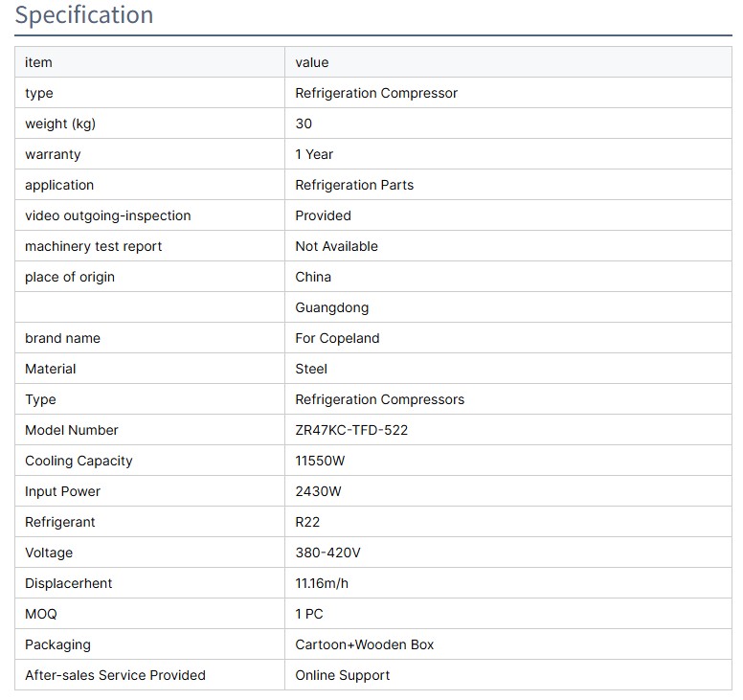
Task: Select the '1 Year' warranty value
Action: coord(314,154)
